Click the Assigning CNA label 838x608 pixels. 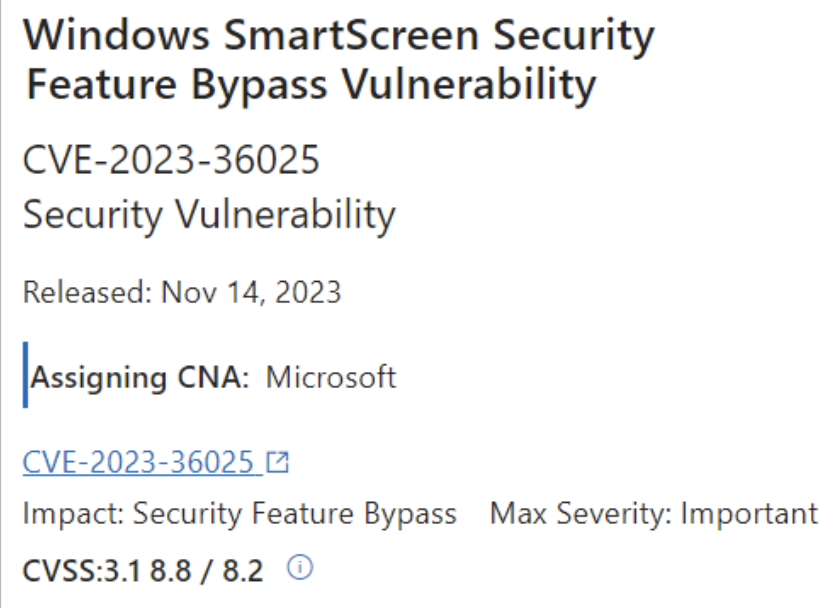tap(140, 378)
